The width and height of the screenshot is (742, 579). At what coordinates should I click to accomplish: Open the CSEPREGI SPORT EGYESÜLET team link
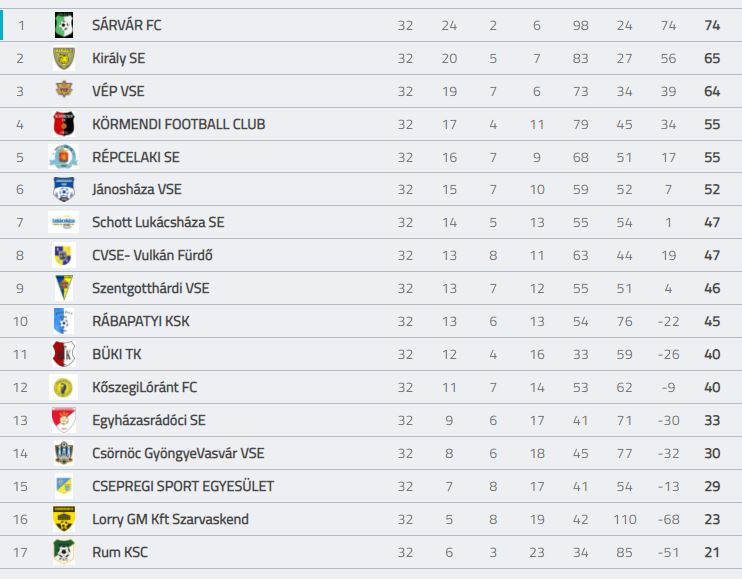coord(183,486)
